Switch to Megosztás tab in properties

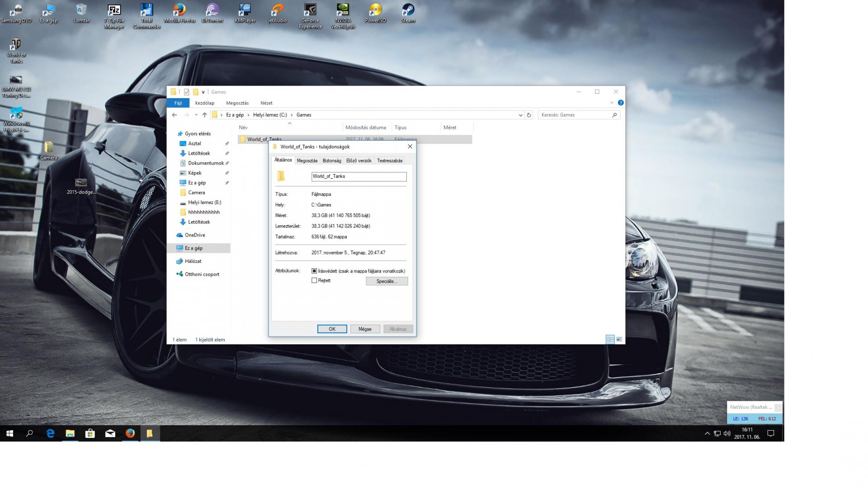tap(307, 161)
